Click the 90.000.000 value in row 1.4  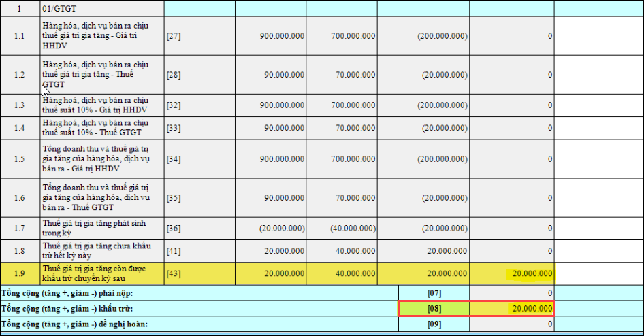[x=285, y=128]
